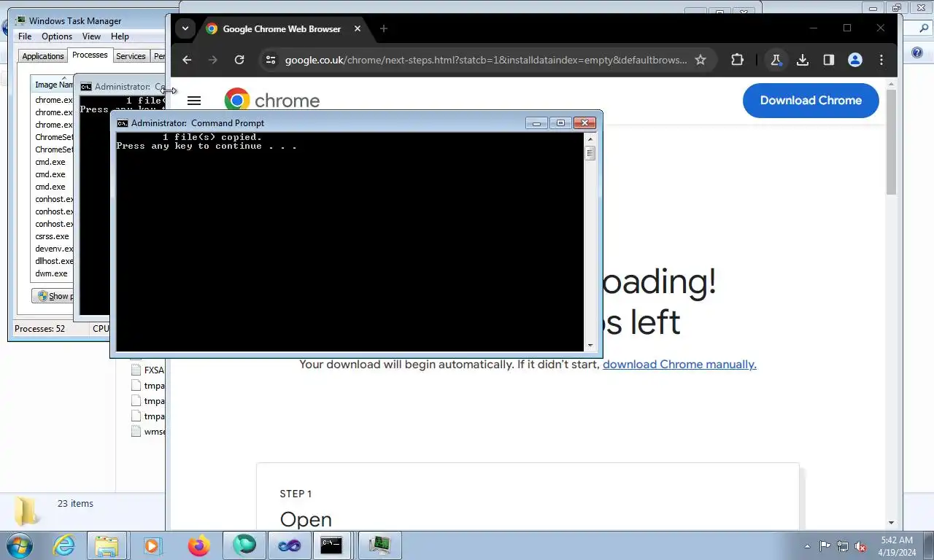
Task: Click the scroll down arrow in Command Prompt
Action: 590,346
